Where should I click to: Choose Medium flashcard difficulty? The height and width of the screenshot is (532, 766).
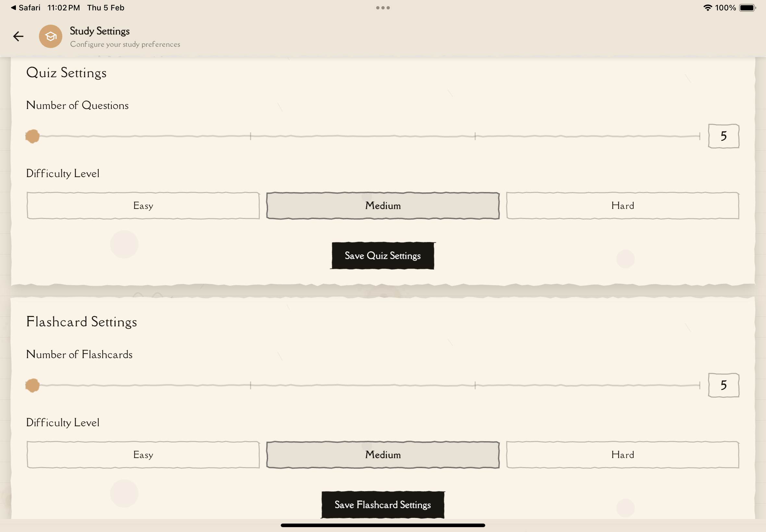click(383, 455)
